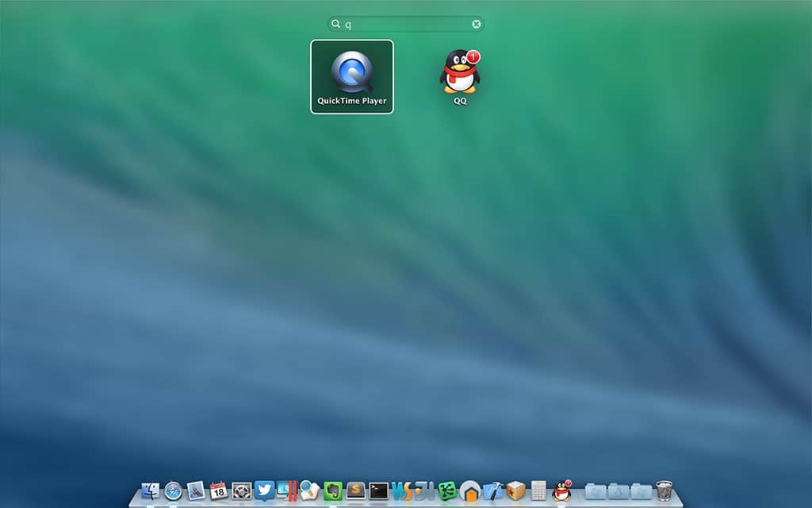This screenshot has width=812, height=508.
Task: Open Twitter from the Dock
Action: 264,491
